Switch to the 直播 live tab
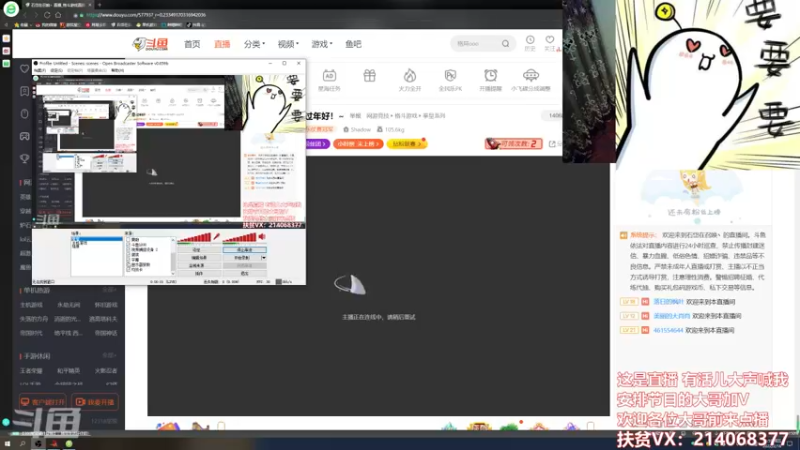Viewport: 800px width, 450px height. point(222,44)
